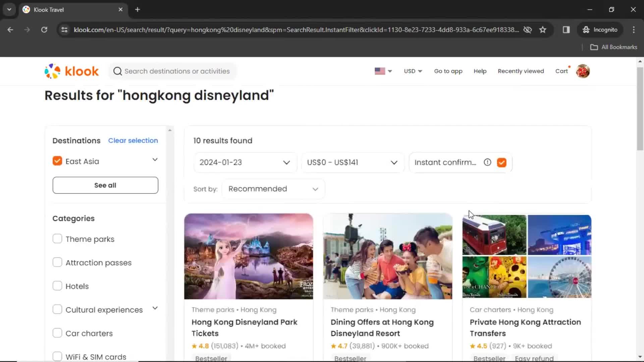This screenshot has width=644, height=362.
Task: Open the Incognito indicator
Action: 600,30
